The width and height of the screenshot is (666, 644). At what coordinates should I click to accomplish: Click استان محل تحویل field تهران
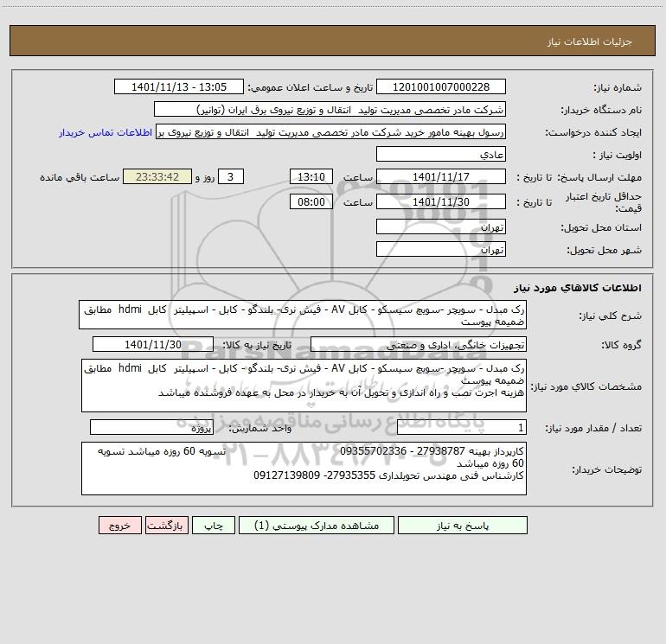[441, 226]
